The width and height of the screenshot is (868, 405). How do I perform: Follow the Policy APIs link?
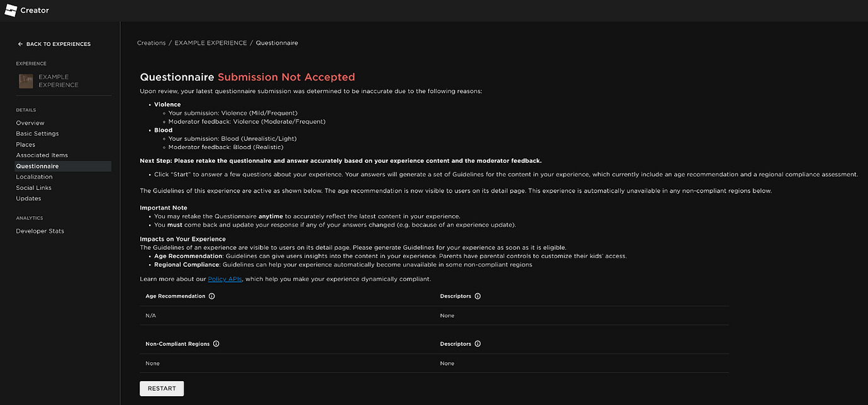(225, 279)
